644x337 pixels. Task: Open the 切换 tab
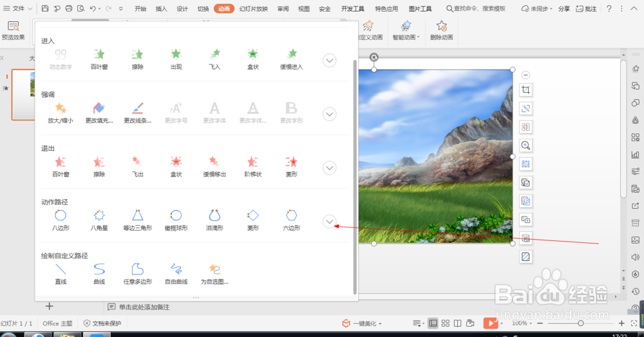point(204,8)
